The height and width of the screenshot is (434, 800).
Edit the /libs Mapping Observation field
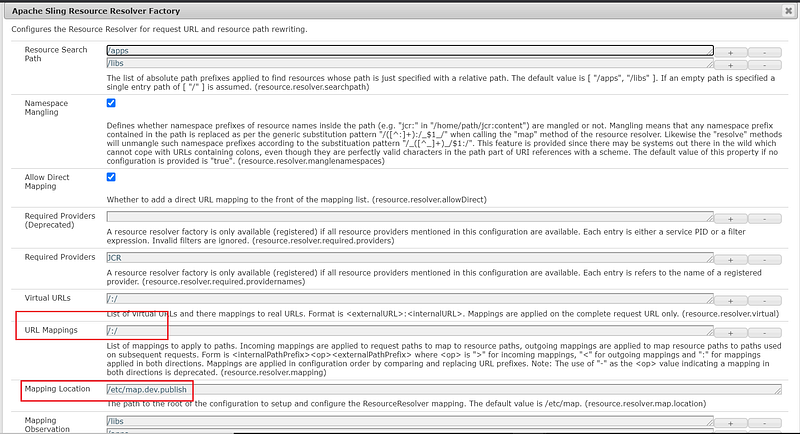pos(410,421)
